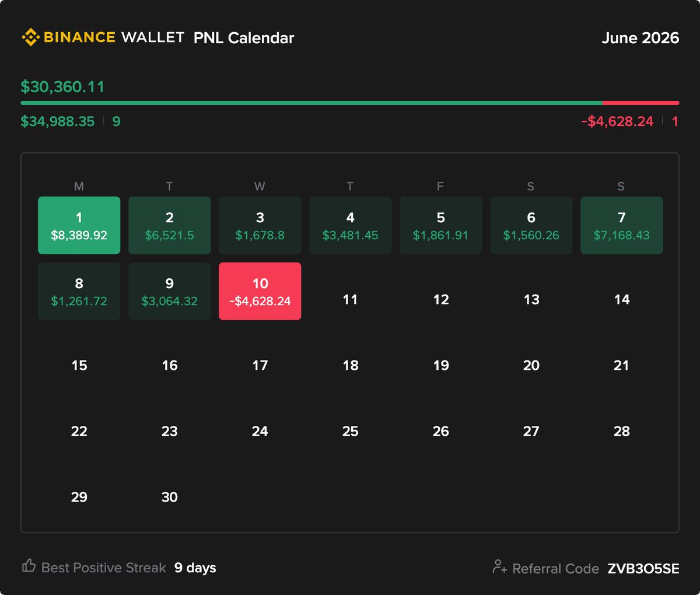Click the referral person-plus icon
700x595 pixels.
pyautogui.click(x=500, y=566)
